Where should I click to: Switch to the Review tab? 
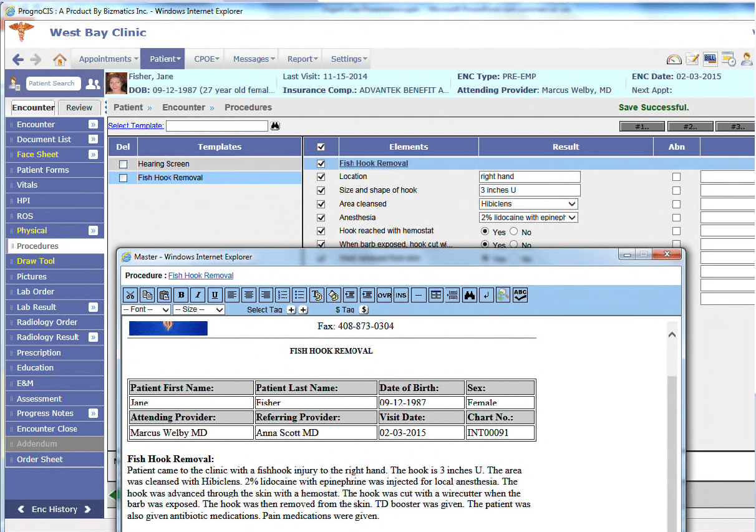pos(79,107)
